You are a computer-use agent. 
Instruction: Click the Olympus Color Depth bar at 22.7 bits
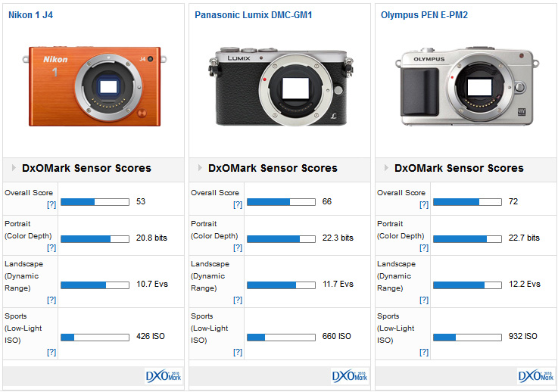(x=467, y=239)
